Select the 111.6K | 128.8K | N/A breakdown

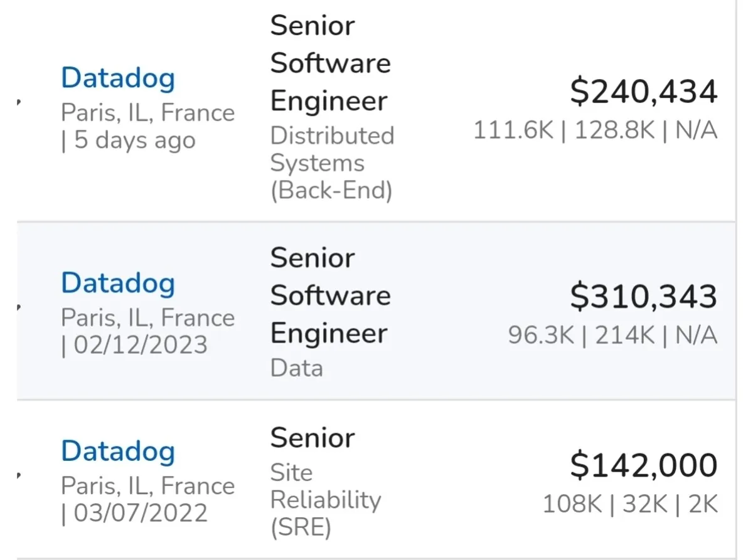click(x=595, y=130)
